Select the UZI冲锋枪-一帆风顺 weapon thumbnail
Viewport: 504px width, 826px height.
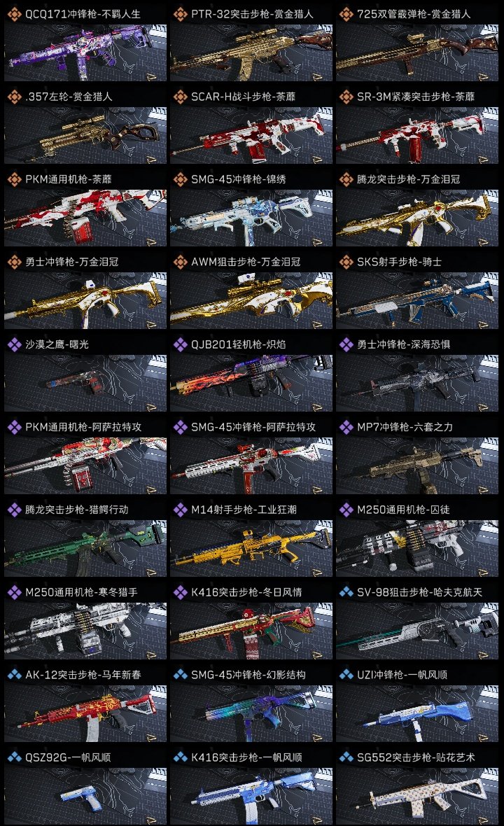pyautogui.click(x=417, y=713)
